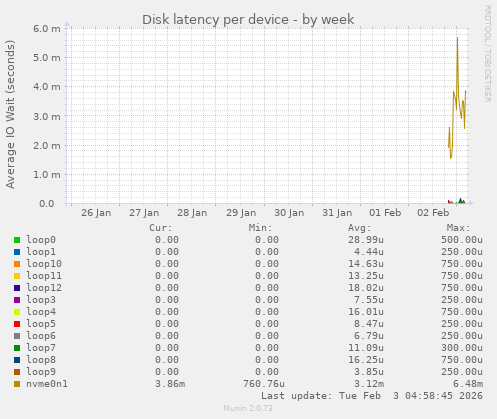Viewport: 497px width, 419px height.
Task: Click the Max: column header
Action: click(x=459, y=228)
